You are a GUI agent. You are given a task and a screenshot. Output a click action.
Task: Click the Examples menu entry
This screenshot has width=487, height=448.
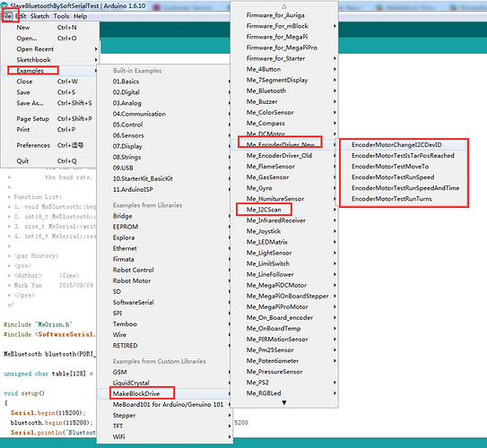pyautogui.click(x=50, y=71)
